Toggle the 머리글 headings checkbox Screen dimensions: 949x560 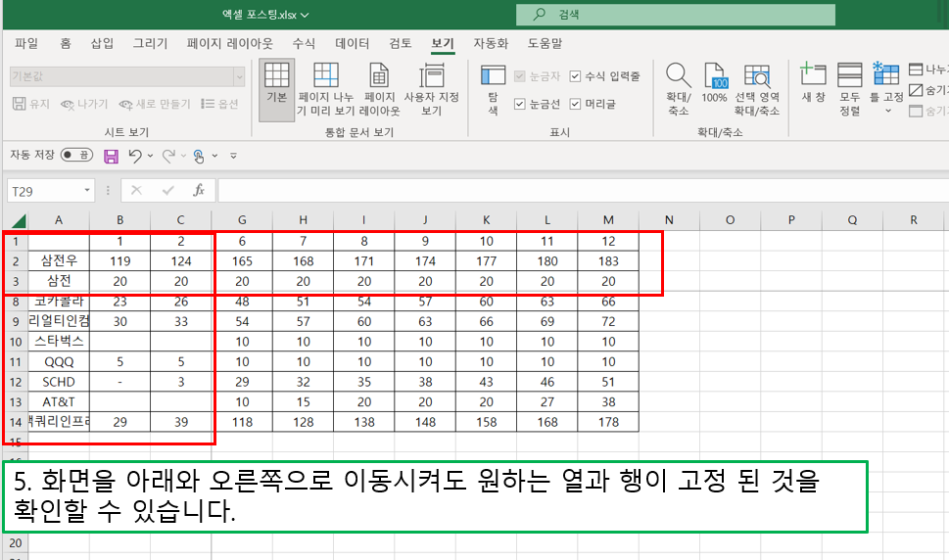click(x=576, y=104)
